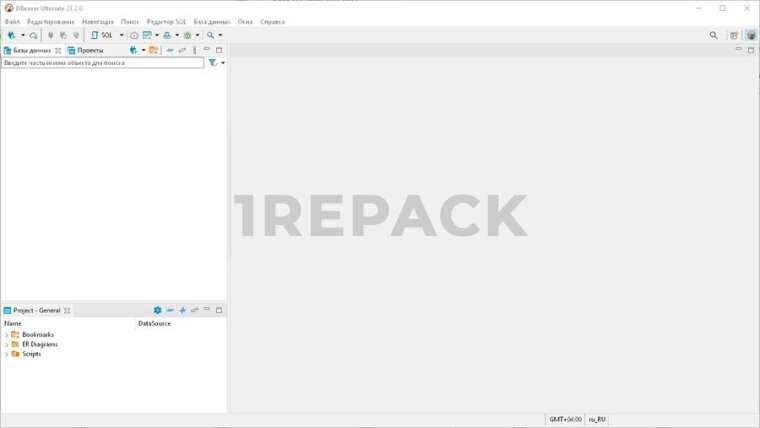Click the new database connection plug icon
760x428 pixels.
tap(11, 35)
